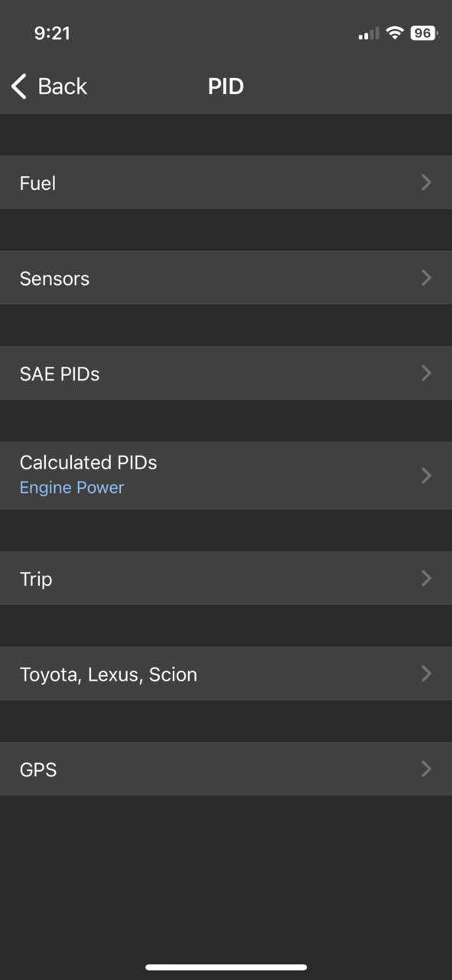Expand the Sensors row chevron
The width and height of the screenshot is (452, 980).
(x=427, y=277)
